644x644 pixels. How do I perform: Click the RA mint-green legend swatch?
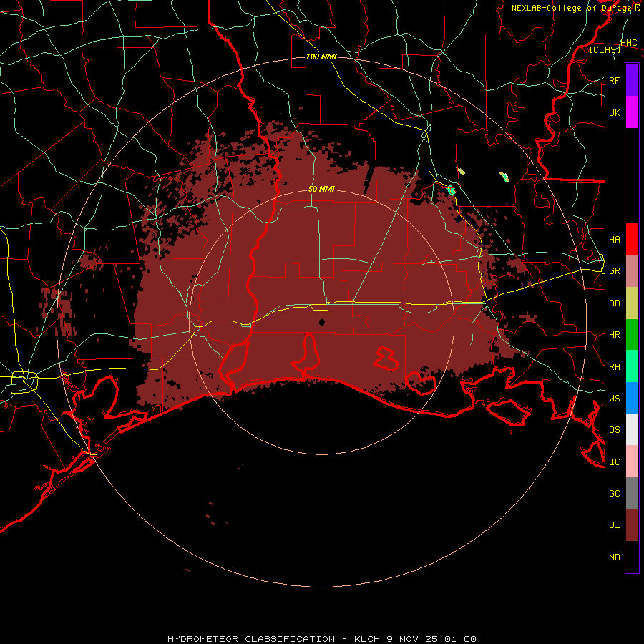(632, 366)
